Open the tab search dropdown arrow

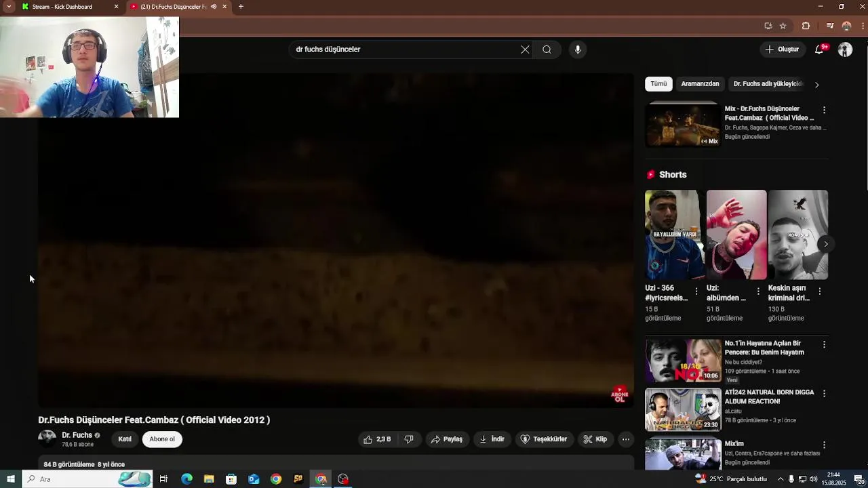(x=9, y=7)
